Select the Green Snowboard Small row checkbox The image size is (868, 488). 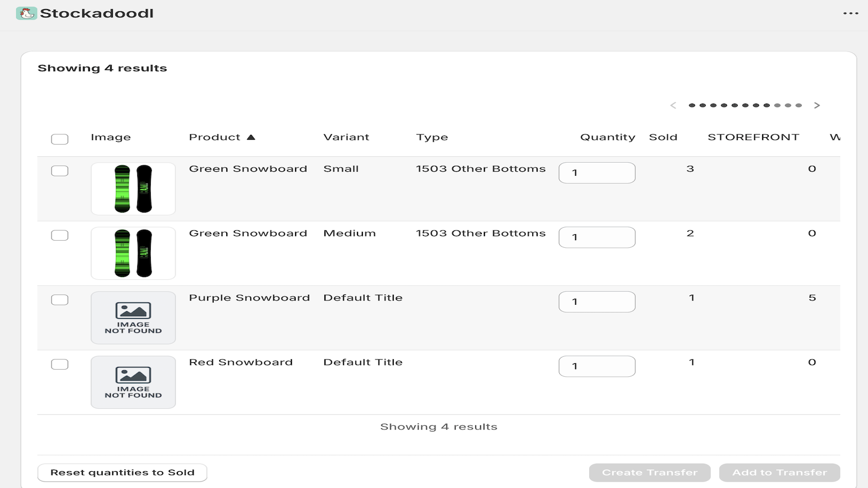(60, 170)
